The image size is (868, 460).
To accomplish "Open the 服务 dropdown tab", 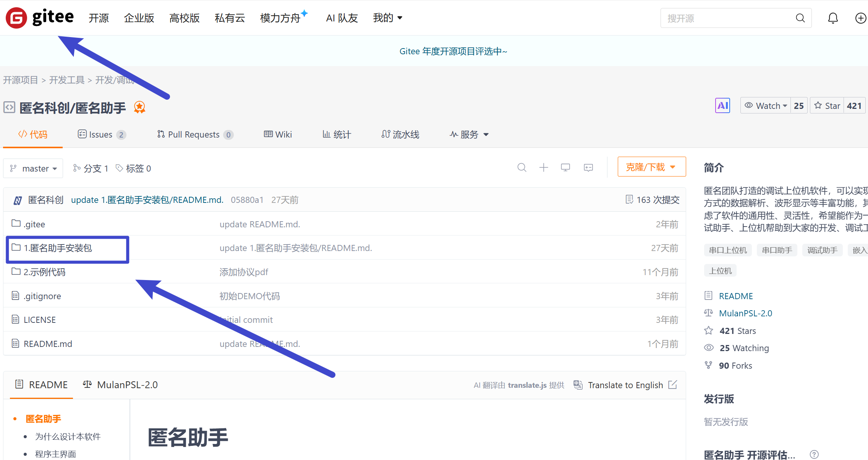I will [x=469, y=134].
